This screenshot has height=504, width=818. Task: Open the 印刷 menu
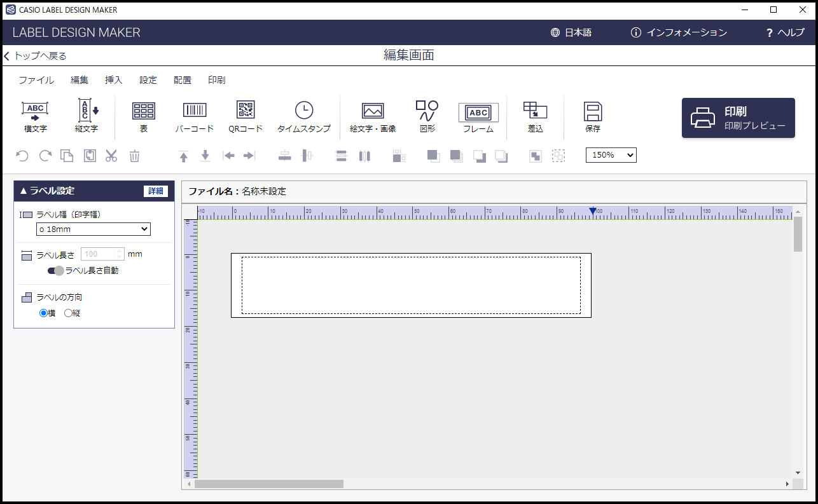pyautogui.click(x=217, y=80)
